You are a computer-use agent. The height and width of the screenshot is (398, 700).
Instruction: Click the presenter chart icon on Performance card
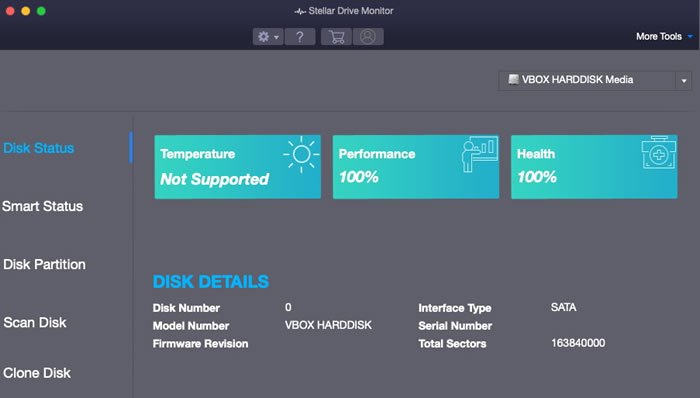(x=480, y=154)
